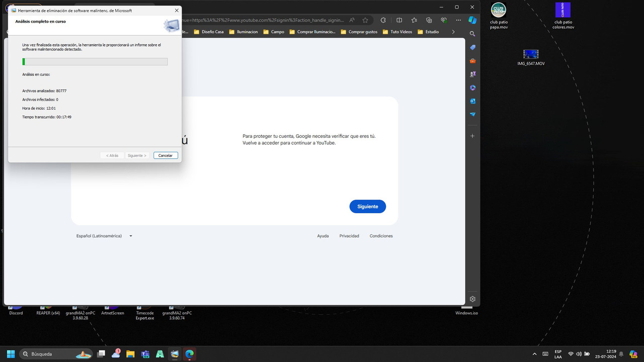Image resolution: width=644 pixels, height=362 pixels.
Task: Open Edge Extensions puzzle icon
Action: coord(383,20)
